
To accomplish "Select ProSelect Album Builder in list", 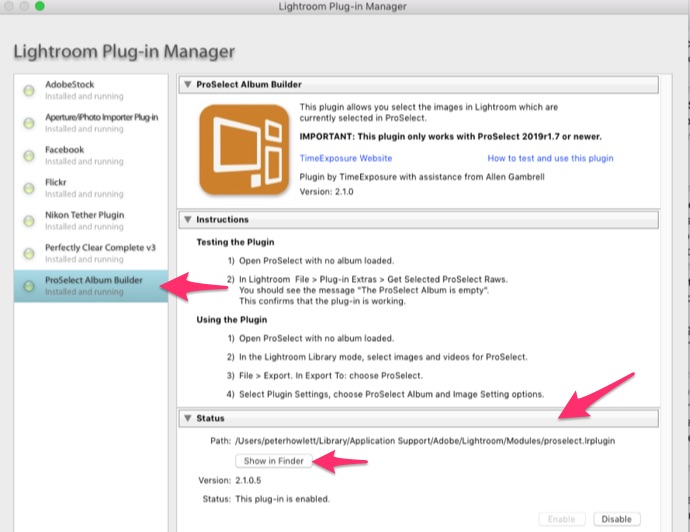I will click(91, 286).
